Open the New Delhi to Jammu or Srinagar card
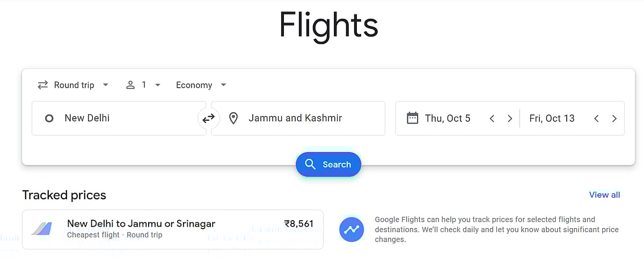The width and height of the screenshot is (644, 261). (173, 229)
